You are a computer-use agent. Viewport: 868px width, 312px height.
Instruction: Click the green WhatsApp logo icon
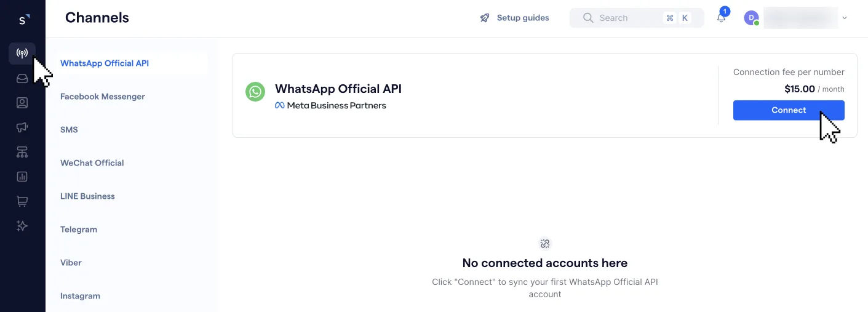(x=255, y=92)
